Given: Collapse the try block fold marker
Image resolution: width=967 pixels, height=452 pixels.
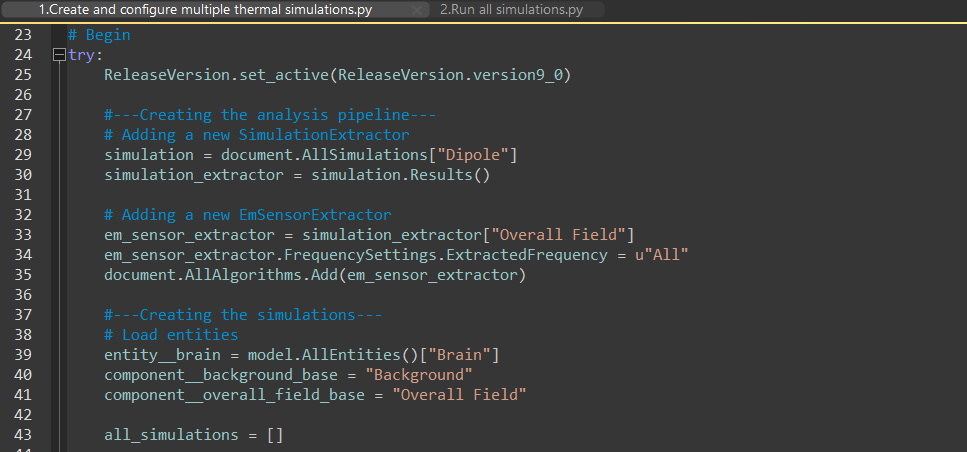Looking at the screenshot, I should [59, 55].
